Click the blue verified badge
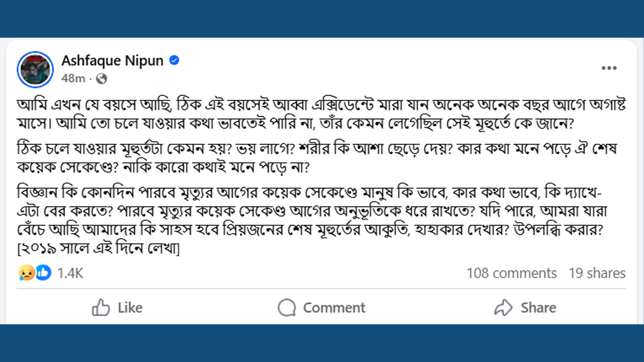The height and width of the screenshot is (362, 644). pos(174,61)
